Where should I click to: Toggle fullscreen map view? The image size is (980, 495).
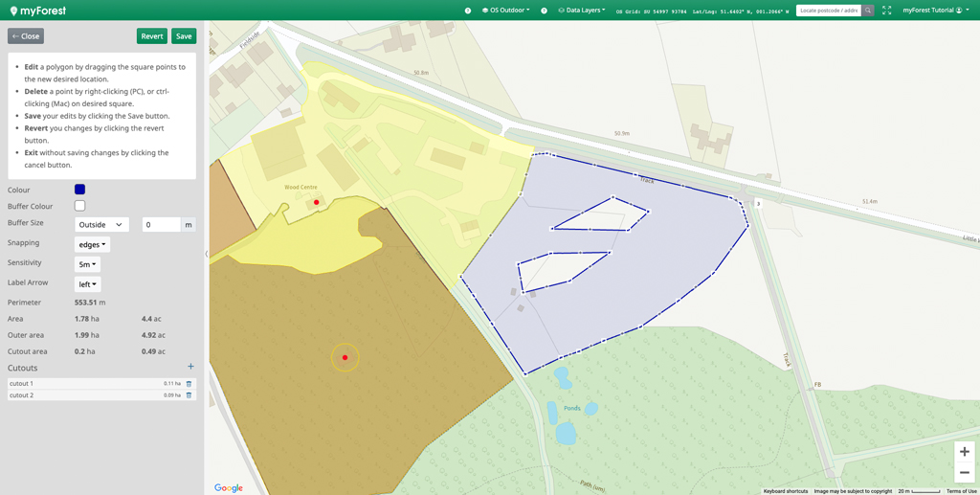point(887,11)
